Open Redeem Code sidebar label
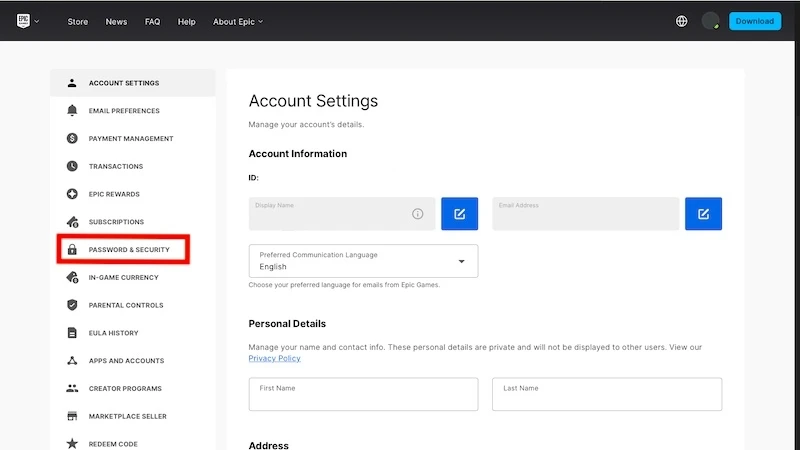This screenshot has width=800, height=450. tap(113, 444)
